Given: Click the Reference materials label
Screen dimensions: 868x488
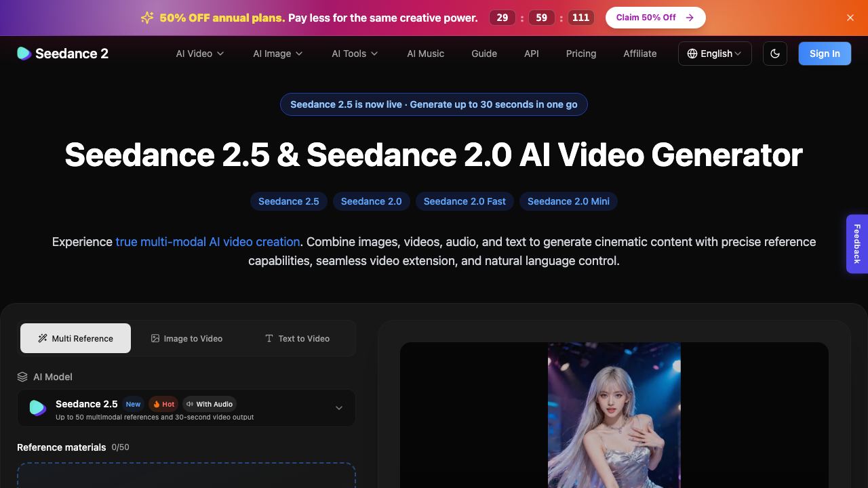Looking at the screenshot, I should pyautogui.click(x=62, y=447).
